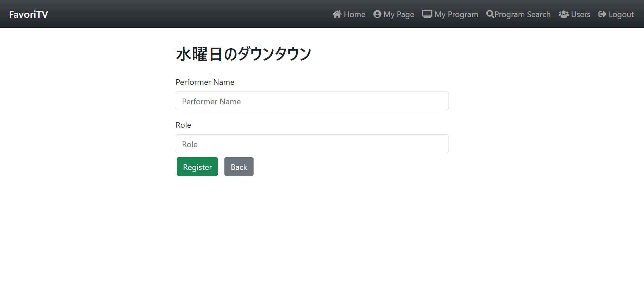
Task: Click the Role field label
Action: click(183, 125)
